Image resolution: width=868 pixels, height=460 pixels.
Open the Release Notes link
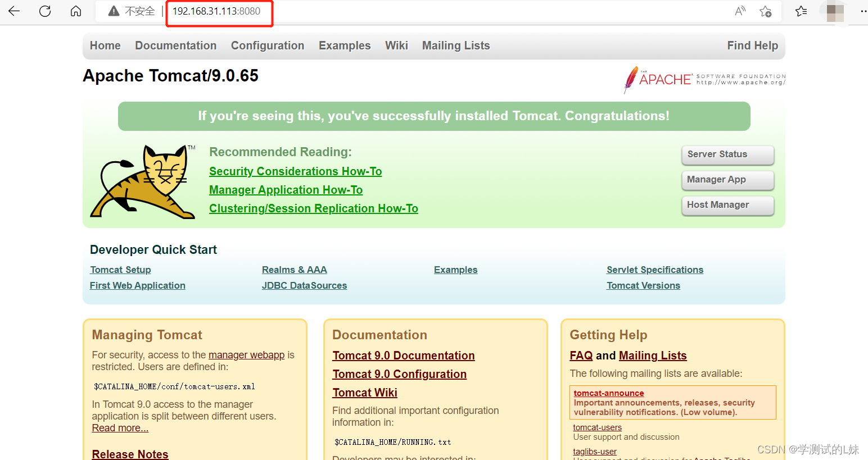(x=130, y=454)
